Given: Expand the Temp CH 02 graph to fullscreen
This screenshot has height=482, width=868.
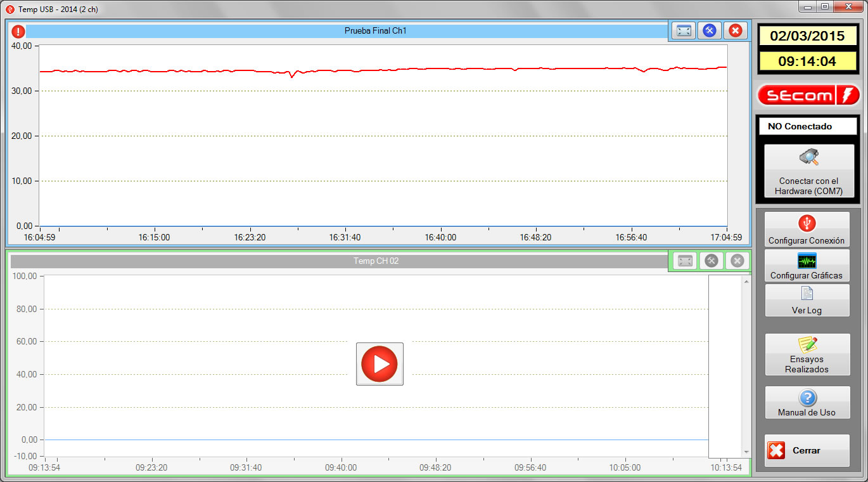Looking at the screenshot, I should [x=684, y=261].
